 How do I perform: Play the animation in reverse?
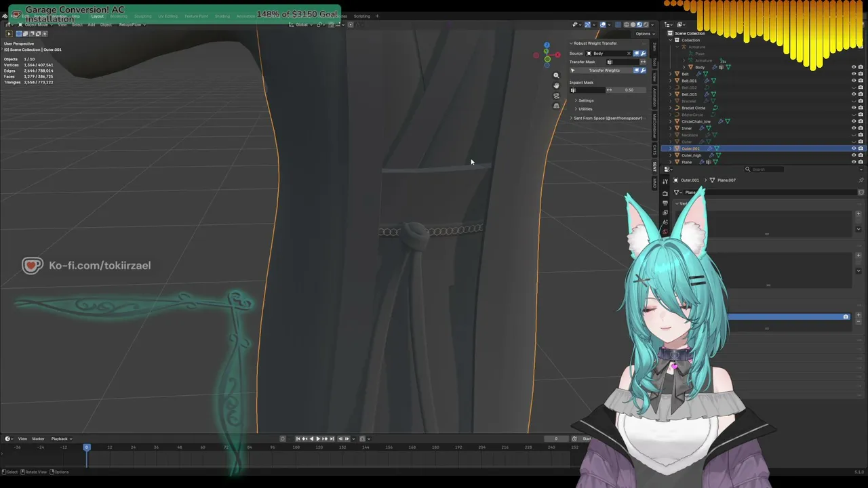pyautogui.click(x=311, y=439)
